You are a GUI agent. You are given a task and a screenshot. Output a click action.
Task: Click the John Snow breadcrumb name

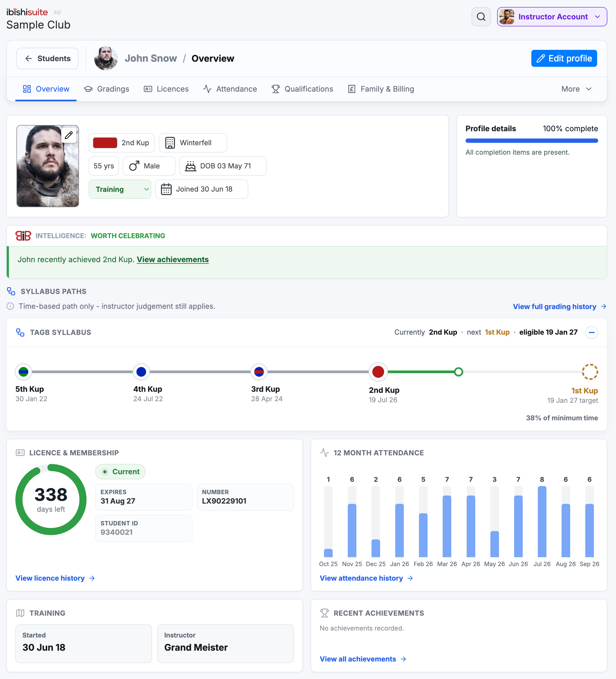pyautogui.click(x=151, y=58)
